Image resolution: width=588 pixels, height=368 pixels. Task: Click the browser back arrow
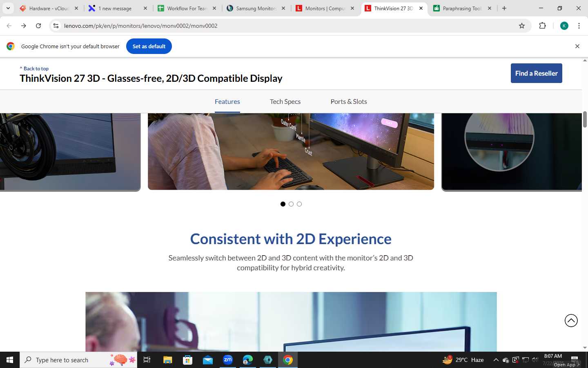pos(9,26)
